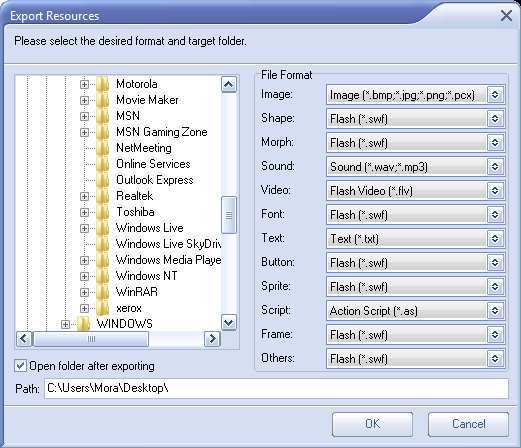The height and width of the screenshot is (448, 521).
Task: Open the Video format dropdown
Action: pos(495,191)
